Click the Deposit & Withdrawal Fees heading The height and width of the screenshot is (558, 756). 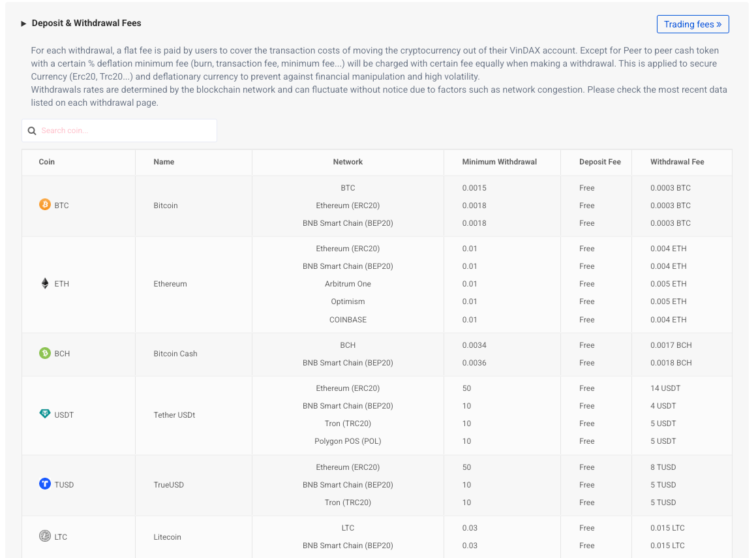(86, 23)
